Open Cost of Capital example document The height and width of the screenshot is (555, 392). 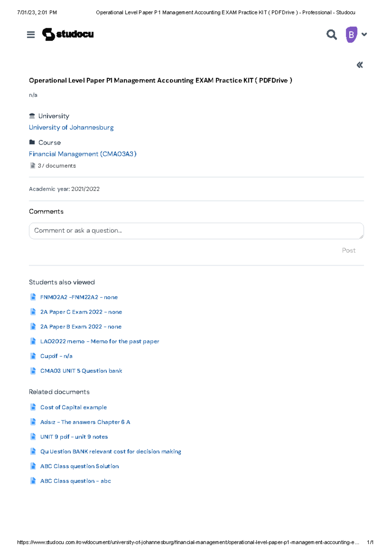(73, 407)
